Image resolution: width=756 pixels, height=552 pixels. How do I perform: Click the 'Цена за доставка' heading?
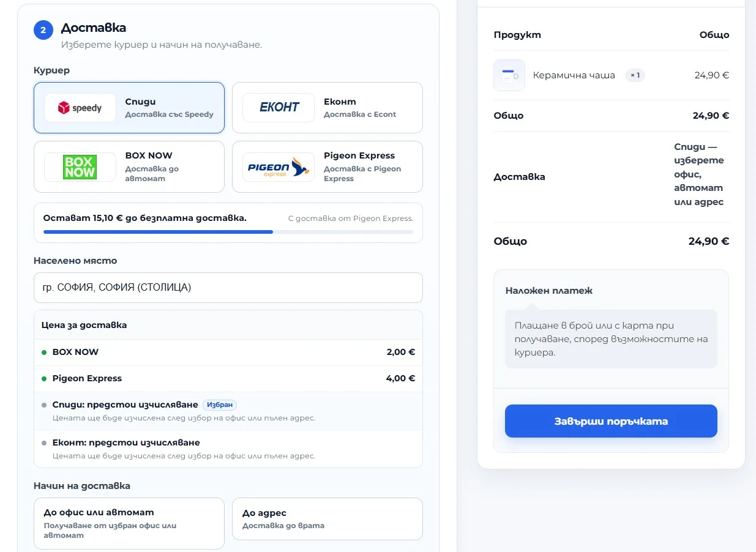84,325
